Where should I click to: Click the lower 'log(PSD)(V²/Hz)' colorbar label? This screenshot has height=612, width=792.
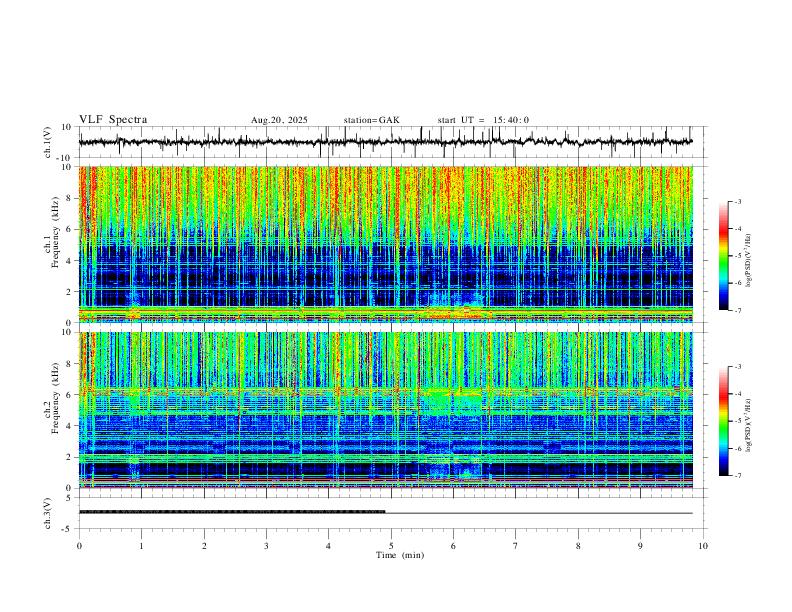click(x=748, y=426)
